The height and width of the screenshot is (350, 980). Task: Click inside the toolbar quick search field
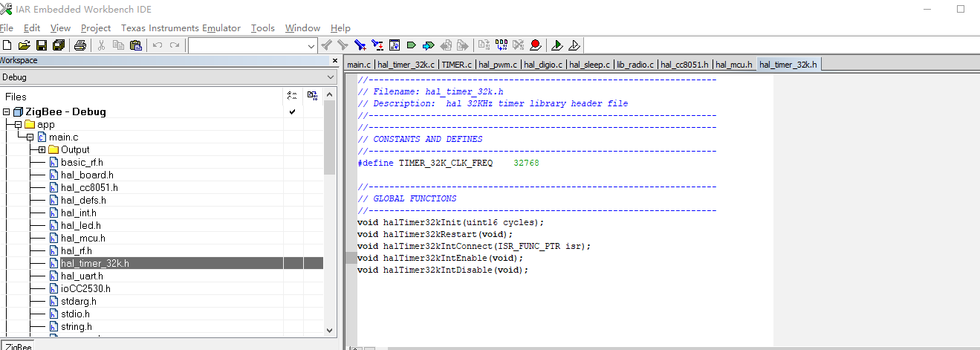(247, 46)
